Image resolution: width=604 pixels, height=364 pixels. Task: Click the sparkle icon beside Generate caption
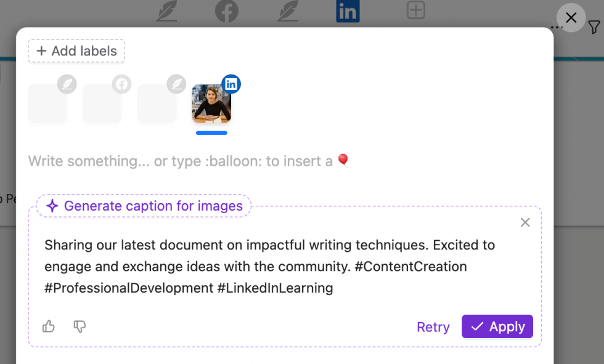[52, 206]
